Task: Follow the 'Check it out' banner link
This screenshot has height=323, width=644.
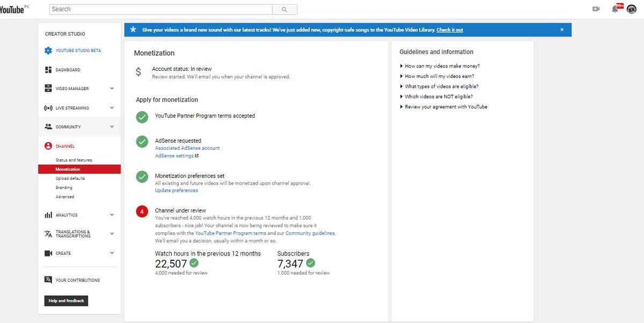Action: point(450,30)
